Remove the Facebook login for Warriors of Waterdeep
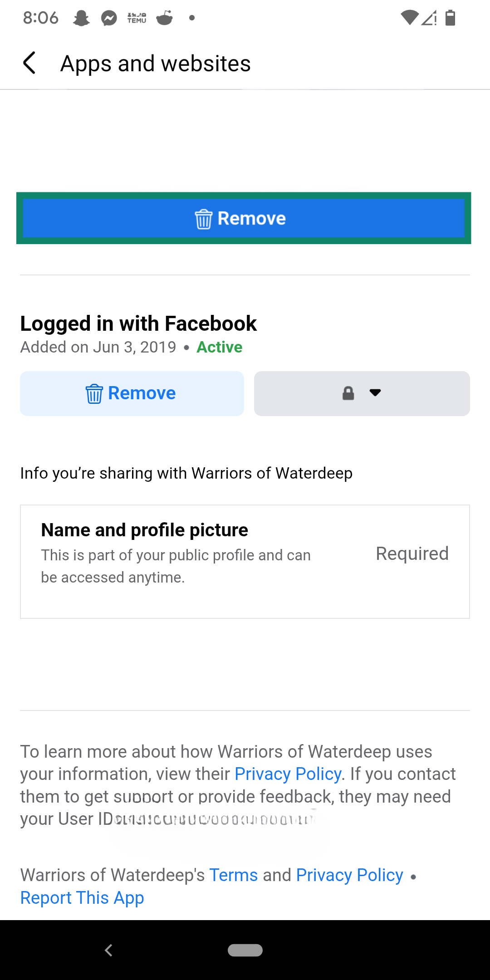This screenshot has width=490, height=980. 132,393
